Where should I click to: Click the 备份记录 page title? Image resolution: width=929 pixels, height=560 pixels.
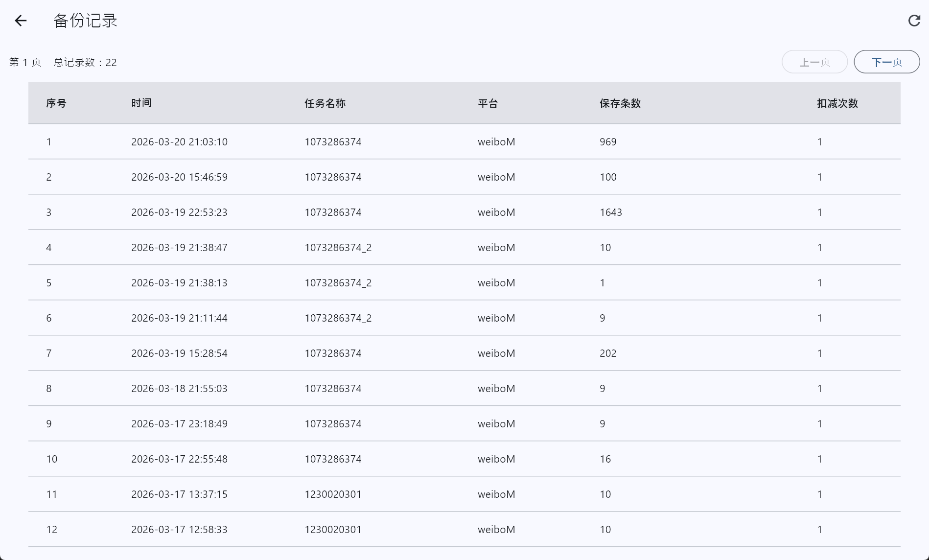(85, 21)
